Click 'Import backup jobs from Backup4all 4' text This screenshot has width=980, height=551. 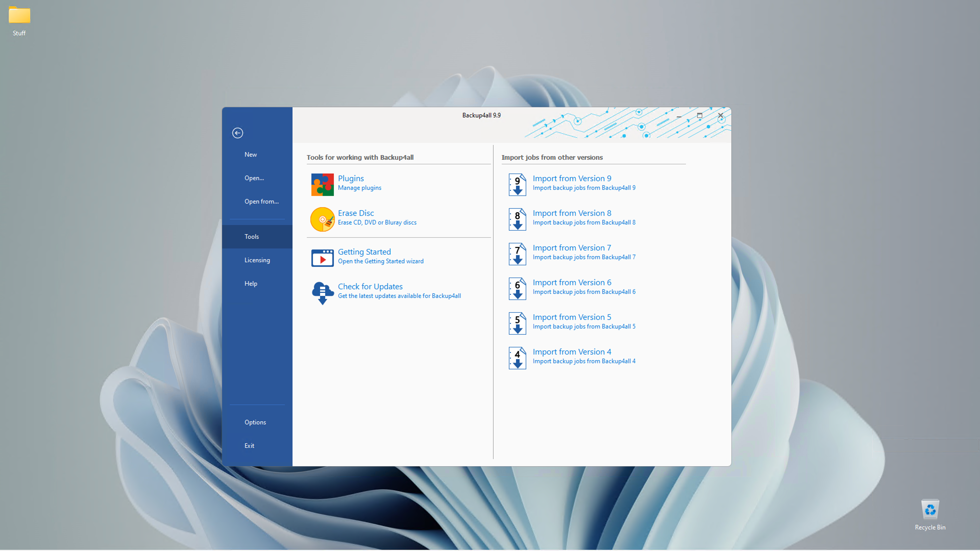click(x=584, y=361)
